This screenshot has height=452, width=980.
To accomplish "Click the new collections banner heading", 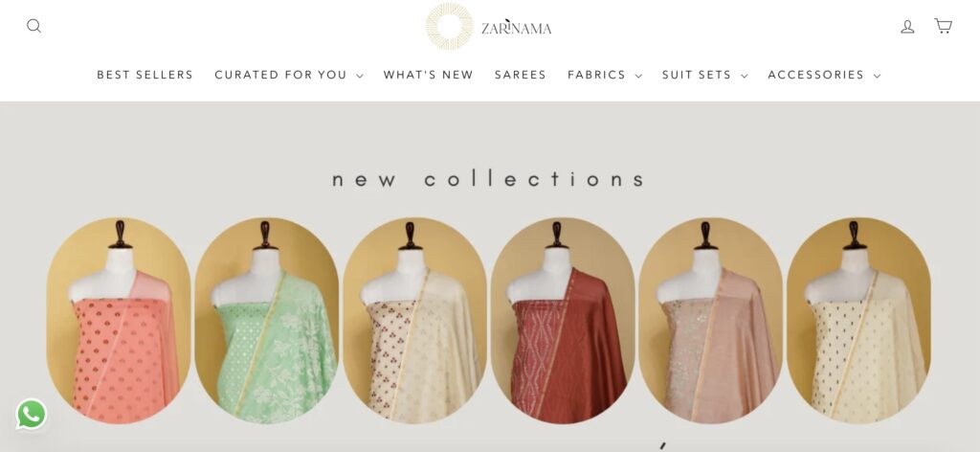I will click(488, 179).
